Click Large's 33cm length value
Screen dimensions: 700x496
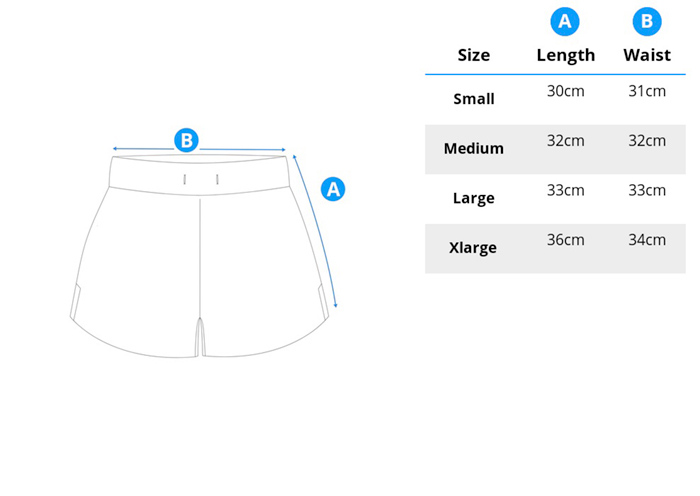coord(566,190)
